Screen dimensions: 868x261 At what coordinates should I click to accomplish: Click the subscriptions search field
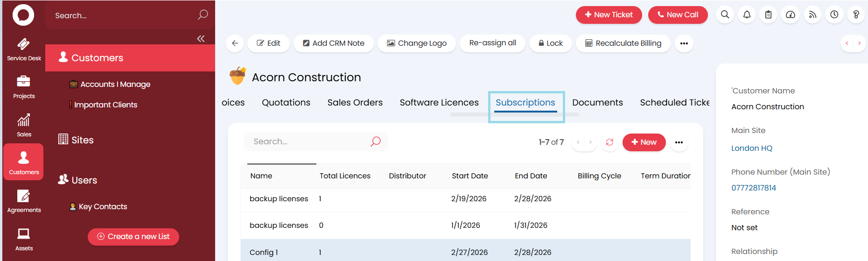[308, 141]
